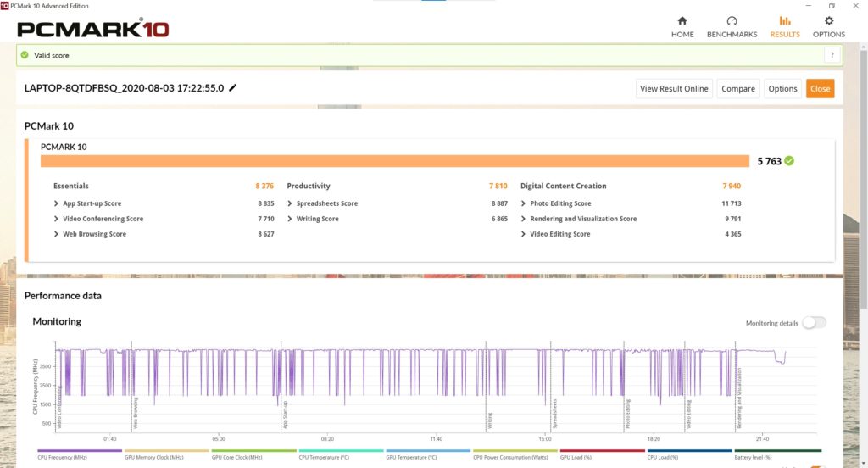Click the question mark help icon

coord(832,55)
